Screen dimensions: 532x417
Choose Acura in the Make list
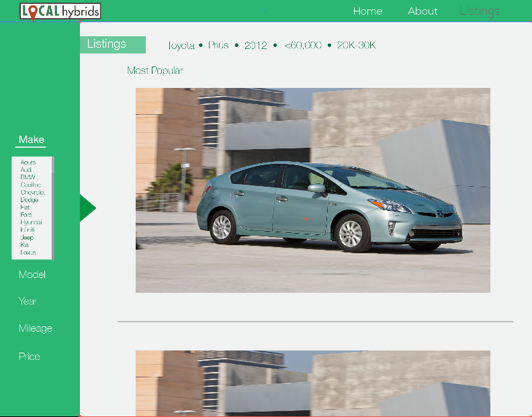(28, 163)
